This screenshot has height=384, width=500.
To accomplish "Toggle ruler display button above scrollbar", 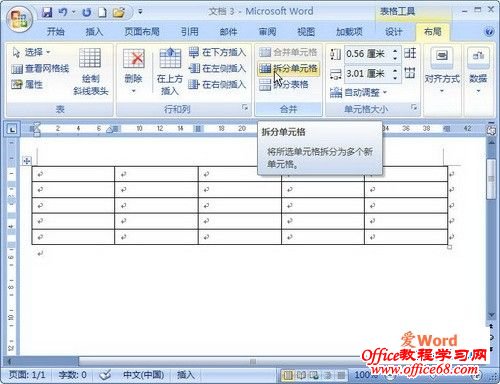I will [491, 130].
